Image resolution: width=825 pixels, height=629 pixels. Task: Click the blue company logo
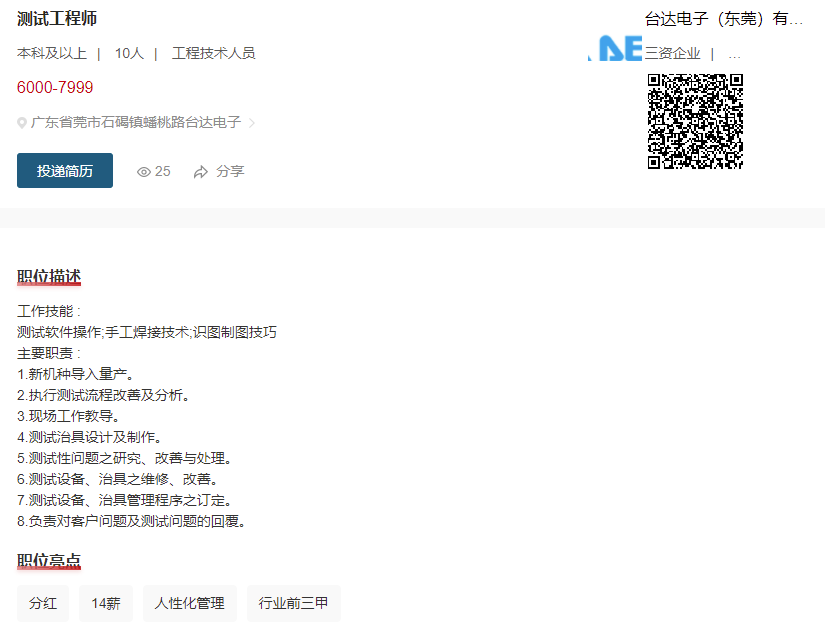point(617,49)
